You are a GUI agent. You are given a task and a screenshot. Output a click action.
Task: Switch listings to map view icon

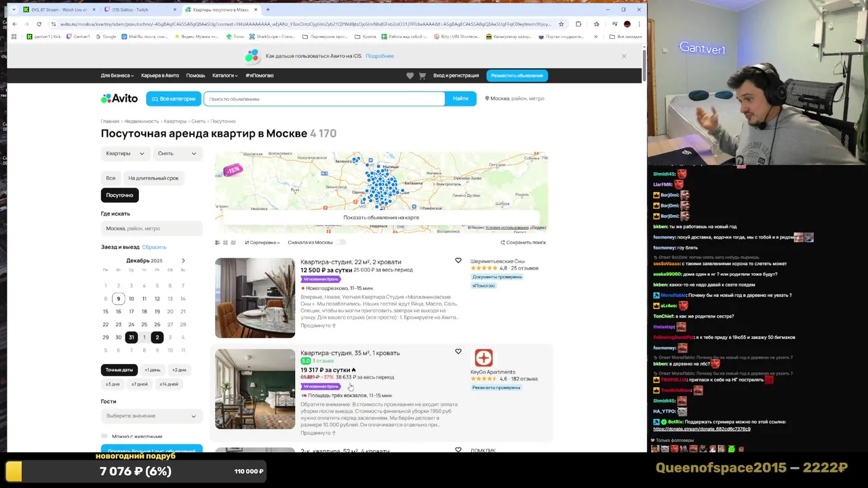coord(234,242)
